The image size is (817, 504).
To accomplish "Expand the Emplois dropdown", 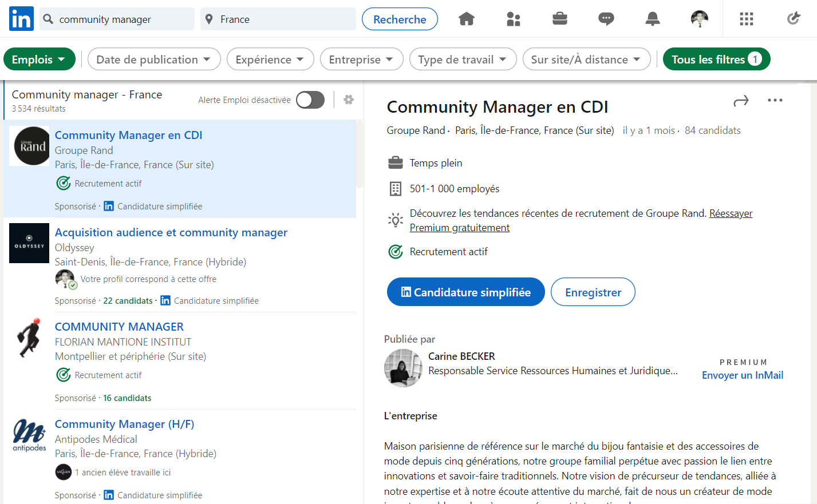I will (x=40, y=59).
